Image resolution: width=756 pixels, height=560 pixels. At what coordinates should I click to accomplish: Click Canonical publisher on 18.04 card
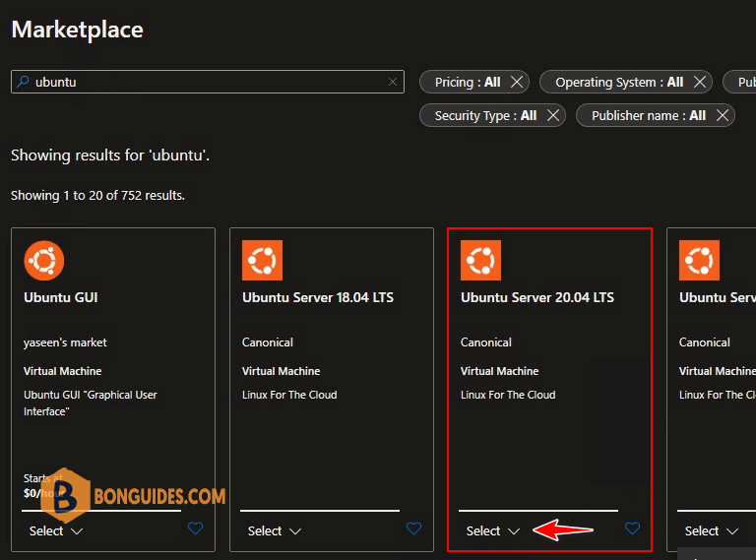tap(267, 342)
